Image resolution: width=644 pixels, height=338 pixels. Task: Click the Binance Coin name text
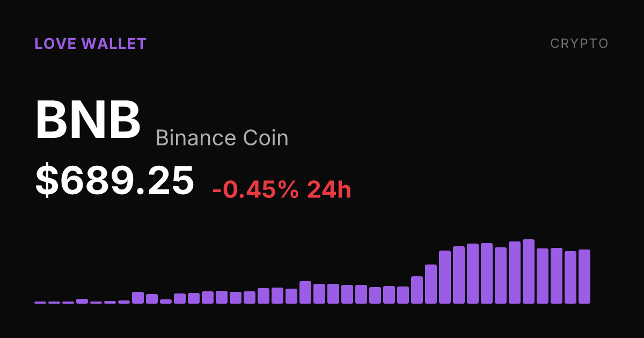222,138
